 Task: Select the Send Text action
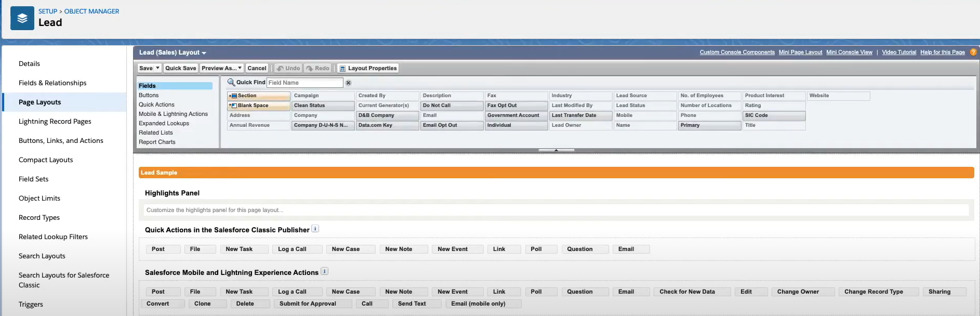click(x=417, y=304)
